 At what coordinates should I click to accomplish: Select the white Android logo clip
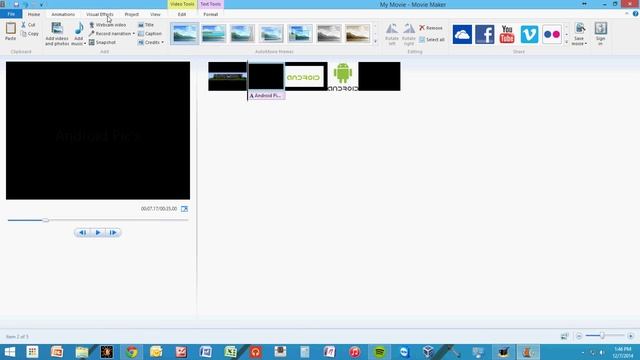306,76
